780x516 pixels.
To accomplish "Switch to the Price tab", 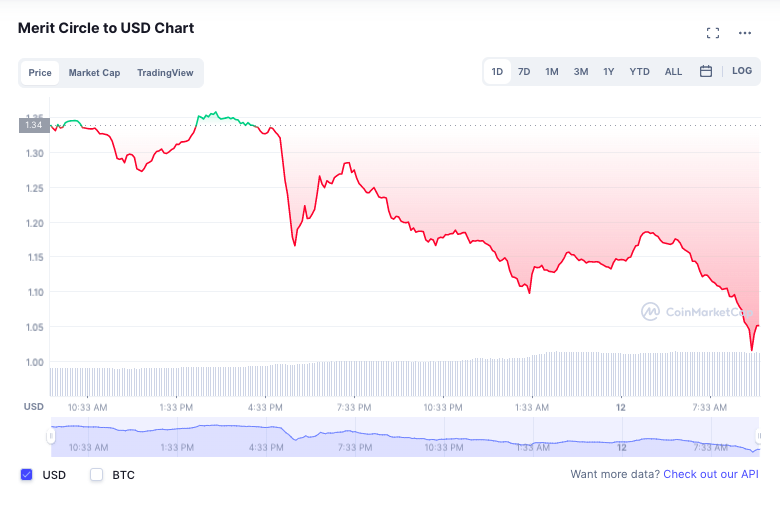I will 40,73.
